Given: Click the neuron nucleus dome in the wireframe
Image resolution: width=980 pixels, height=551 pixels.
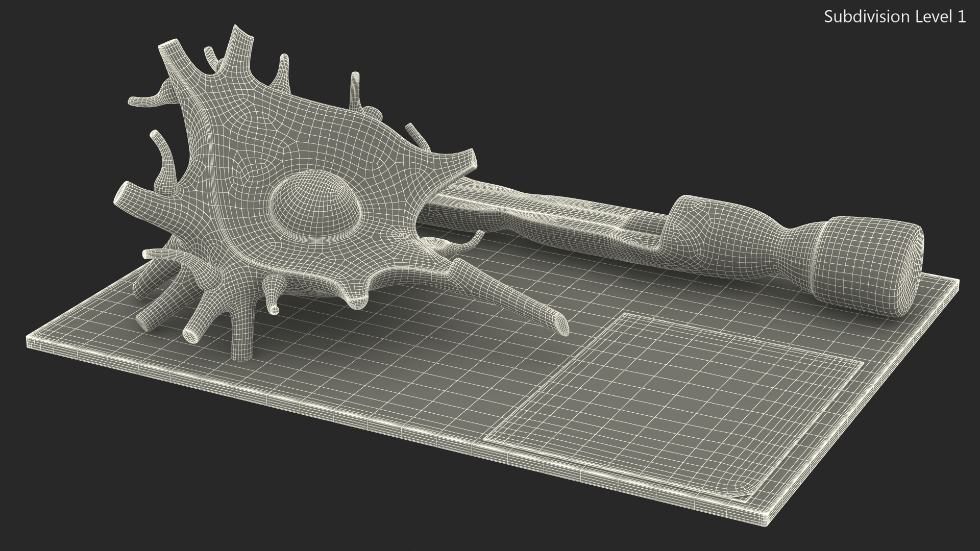Looking at the screenshot, I should pyautogui.click(x=315, y=204).
